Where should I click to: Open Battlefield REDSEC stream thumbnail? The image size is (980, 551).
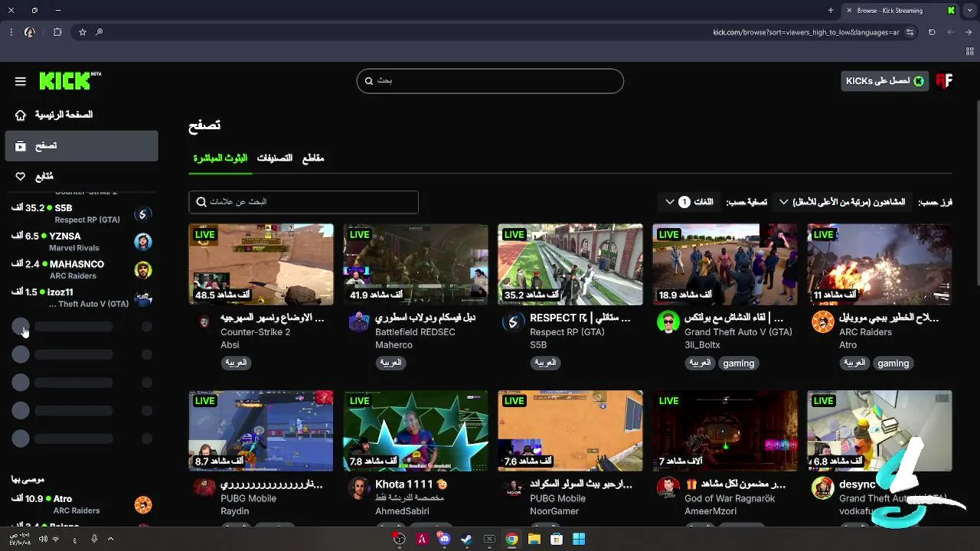(x=416, y=264)
